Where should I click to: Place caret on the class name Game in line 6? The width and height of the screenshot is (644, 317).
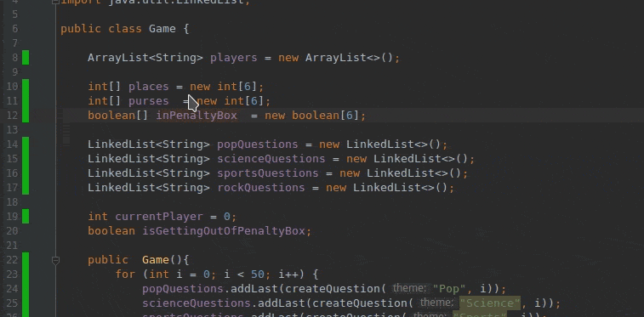click(x=162, y=29)
